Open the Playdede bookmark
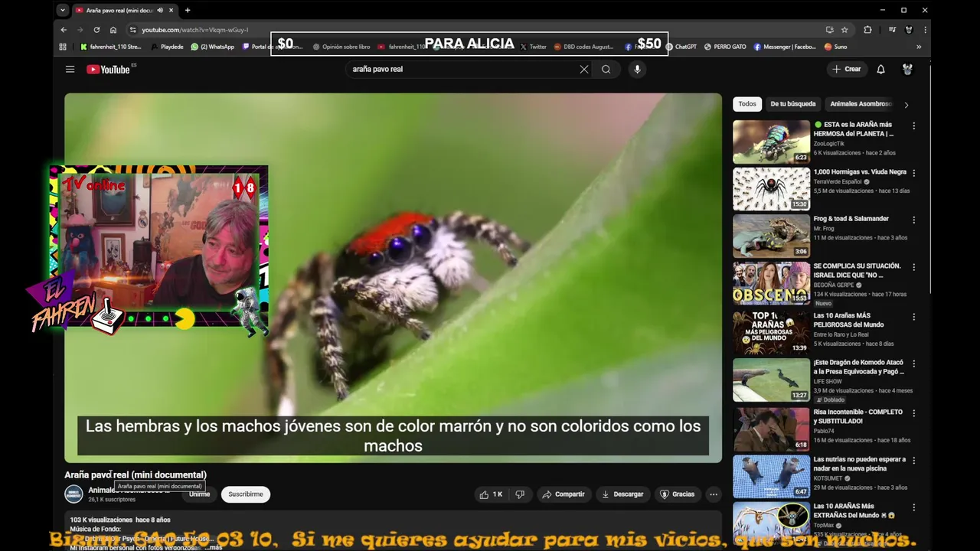 (167, 47)
